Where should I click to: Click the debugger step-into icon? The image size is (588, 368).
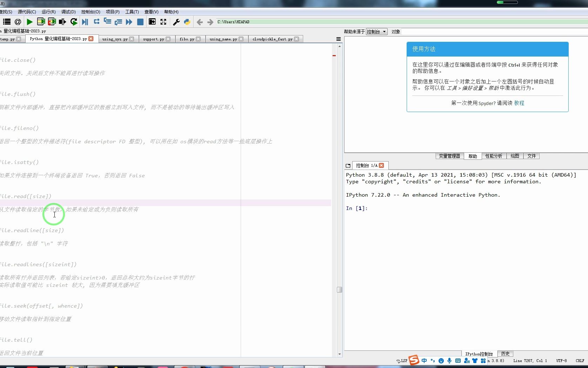(107, 21)
